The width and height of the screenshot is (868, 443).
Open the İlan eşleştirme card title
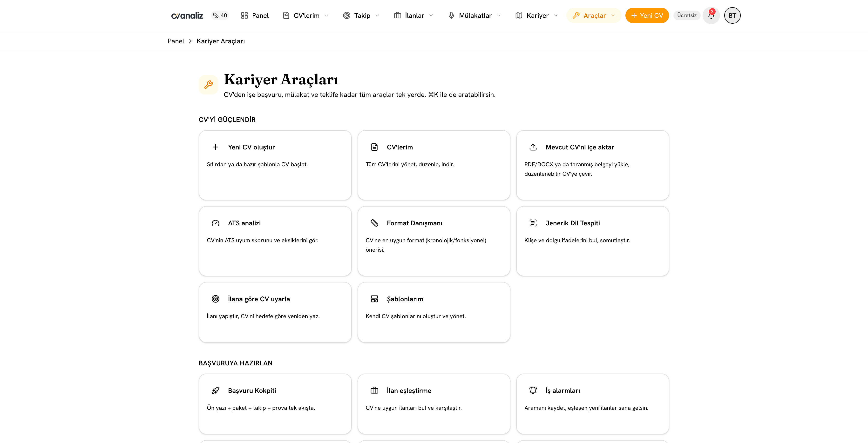(x=409, y=390)
